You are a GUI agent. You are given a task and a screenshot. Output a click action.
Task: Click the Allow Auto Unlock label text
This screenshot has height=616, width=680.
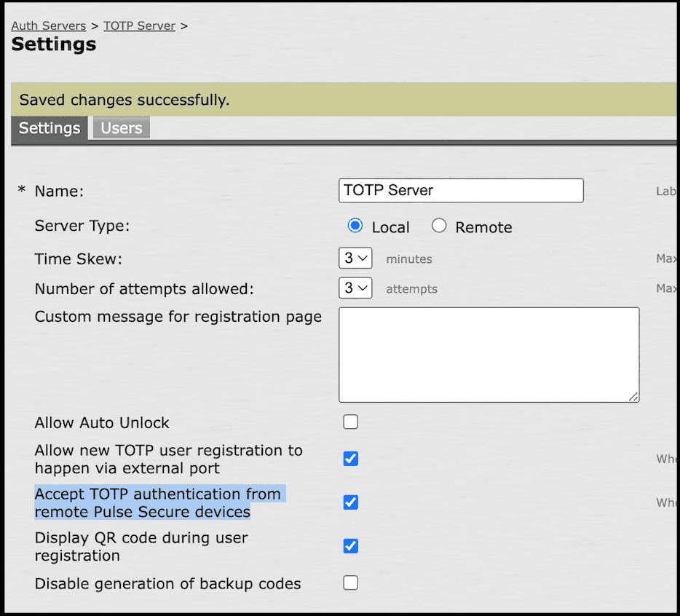tap(101, 422)
